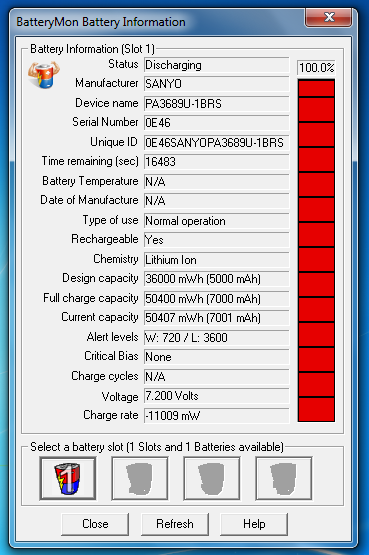Image resolution: width=369 pixels, height=555 pixels.
Task: Click the 'Battery Information (Slot 1)' group label
Action: pos(92,49)
